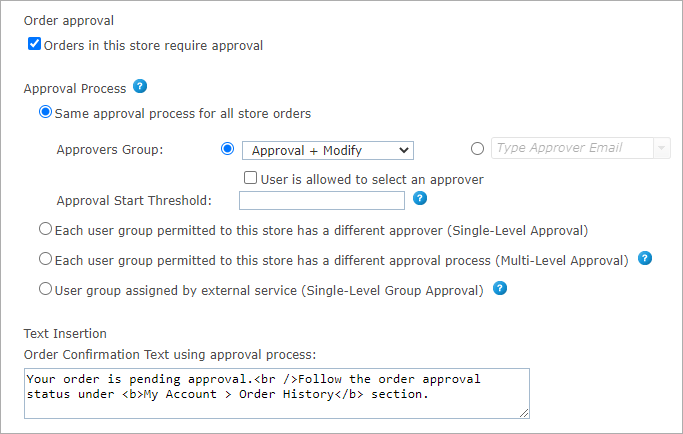Grab the textarea resize handle corner

524,413
